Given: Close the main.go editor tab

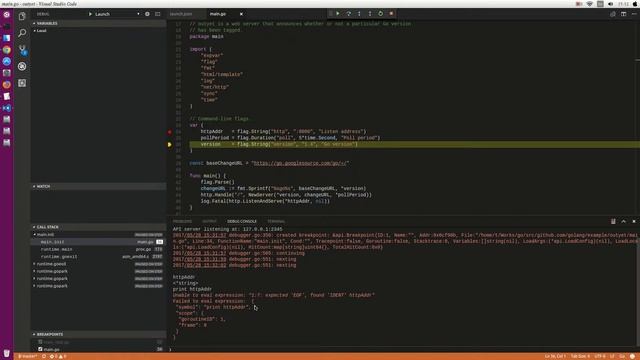Looking at the screenshot, I should (x=241, y=14).
